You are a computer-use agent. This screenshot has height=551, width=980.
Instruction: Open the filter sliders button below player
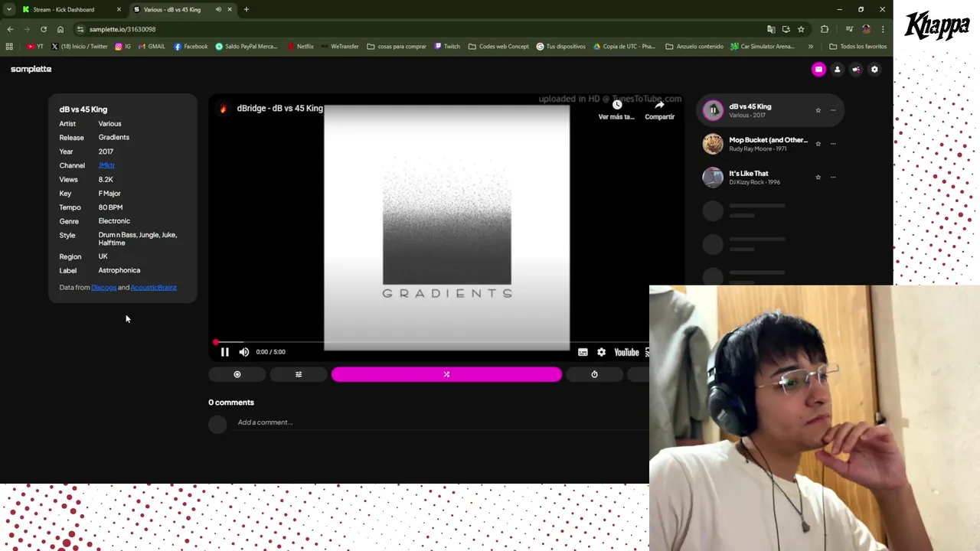pos(299,374)
